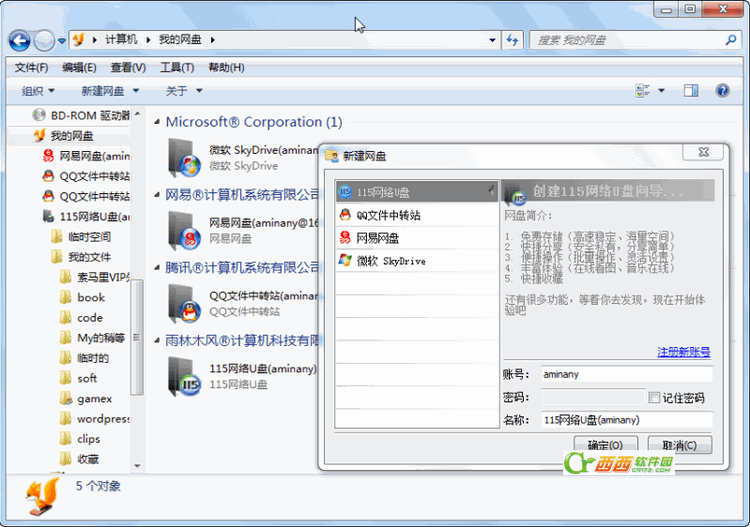
Task: Click the 注册新账号 link
Action: (x=684, y=352)
